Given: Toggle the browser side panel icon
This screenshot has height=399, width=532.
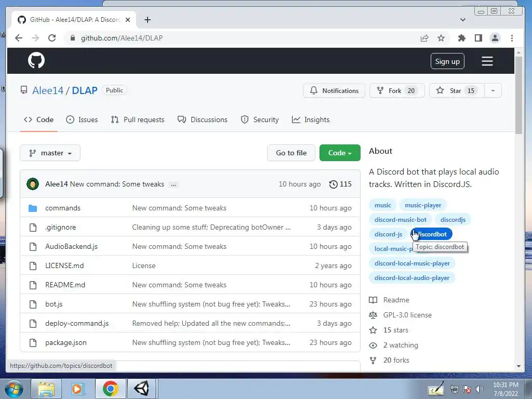Looking at the screenshot, I should pos(478,38).
